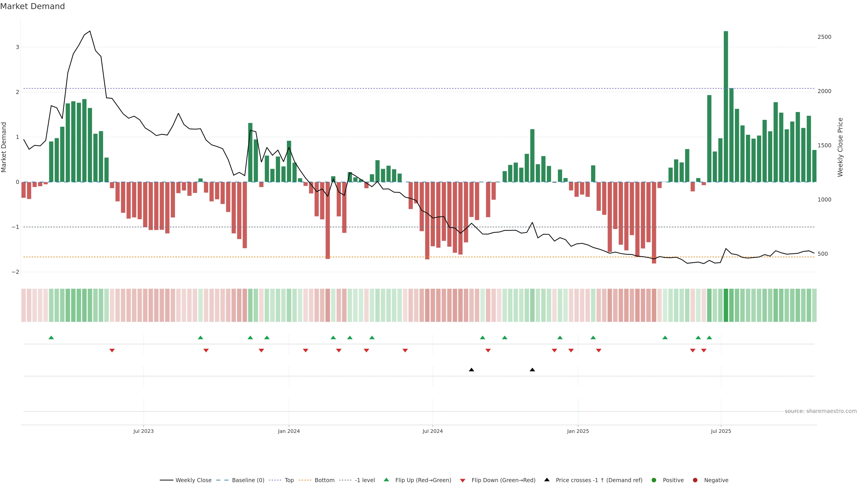The width and height of the screenshot is (868, 488).
Task: Click the Jul 2024 x-axis label
Action: pos(433,431)
